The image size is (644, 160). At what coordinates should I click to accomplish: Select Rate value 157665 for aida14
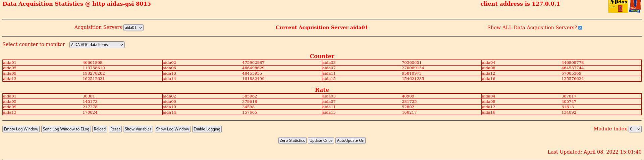(x=250, y=112)
